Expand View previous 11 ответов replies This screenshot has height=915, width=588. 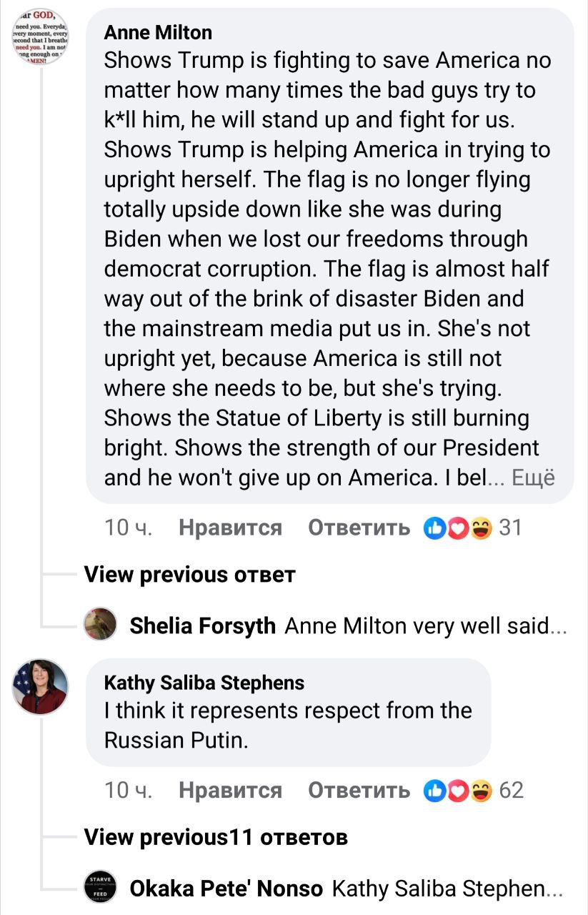click(216, 836)
